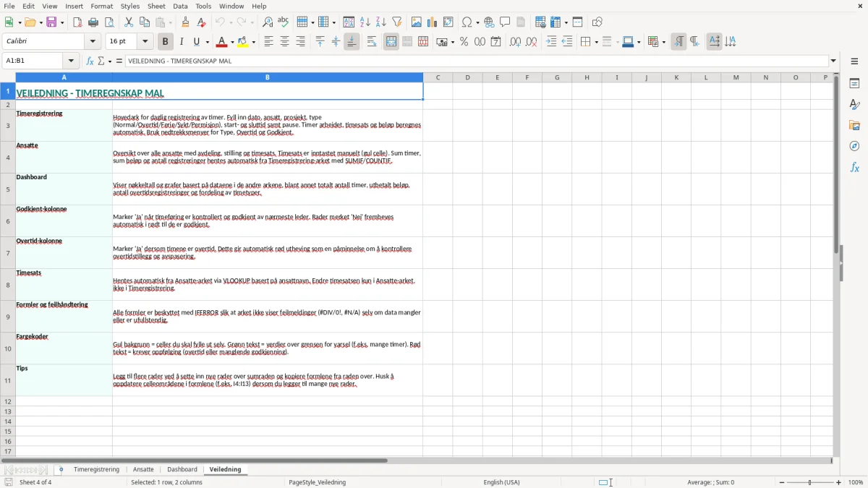Copy the selection to clipboard
This screenshot has height=488, width=868.
(145, 22)
